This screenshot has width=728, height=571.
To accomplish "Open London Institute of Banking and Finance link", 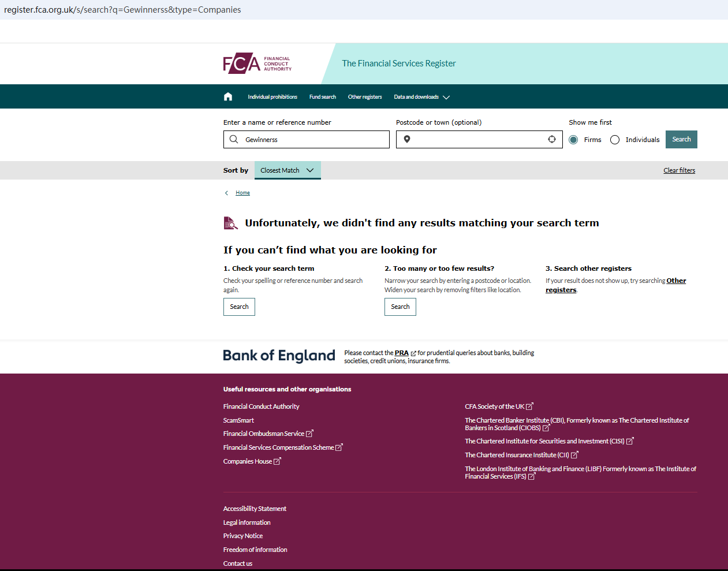I will [x=580, y=472].
